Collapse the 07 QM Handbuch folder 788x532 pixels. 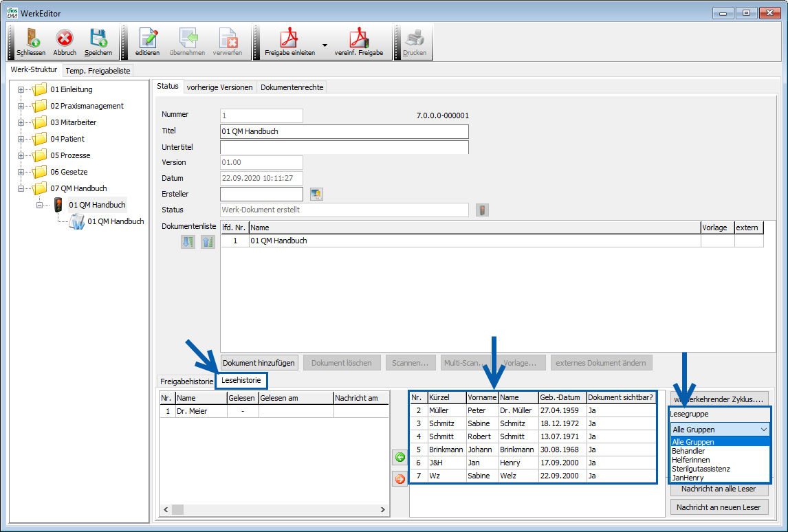click(21, 188)
